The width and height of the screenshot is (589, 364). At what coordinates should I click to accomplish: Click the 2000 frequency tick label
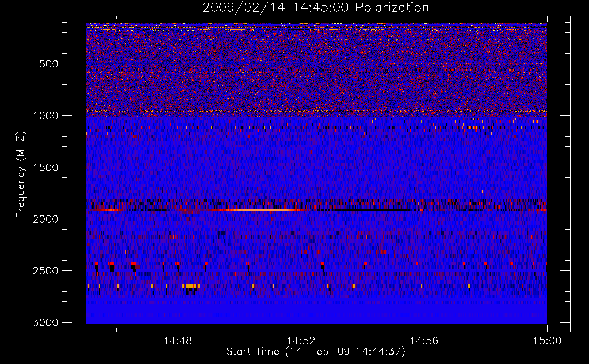pyautogui.click(x=46, y=219)
